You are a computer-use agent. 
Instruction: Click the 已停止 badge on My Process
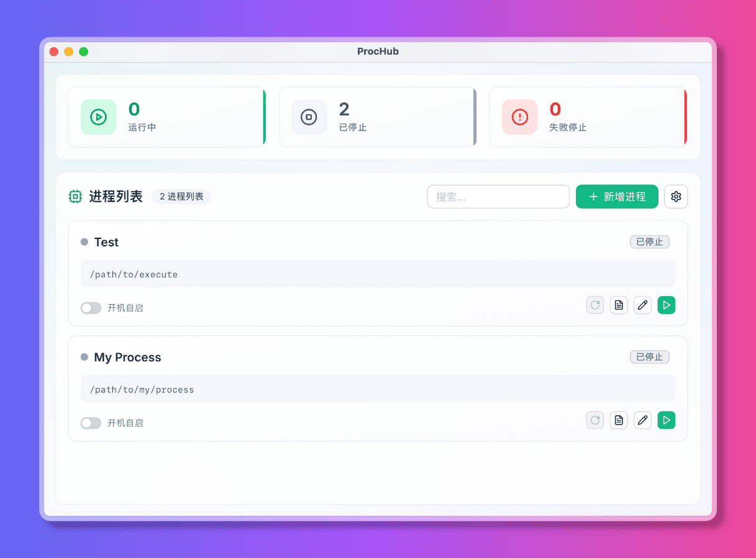pos(649,358)
